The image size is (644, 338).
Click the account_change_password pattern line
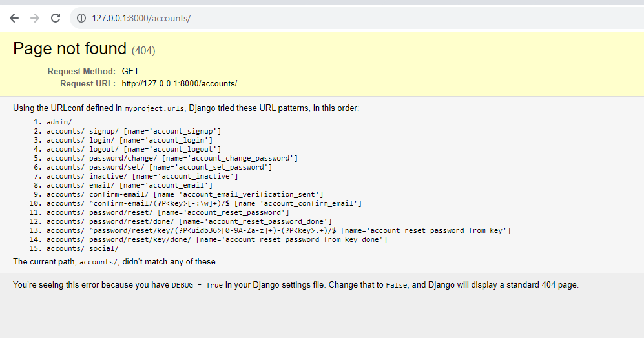click(x=172, y=158)
